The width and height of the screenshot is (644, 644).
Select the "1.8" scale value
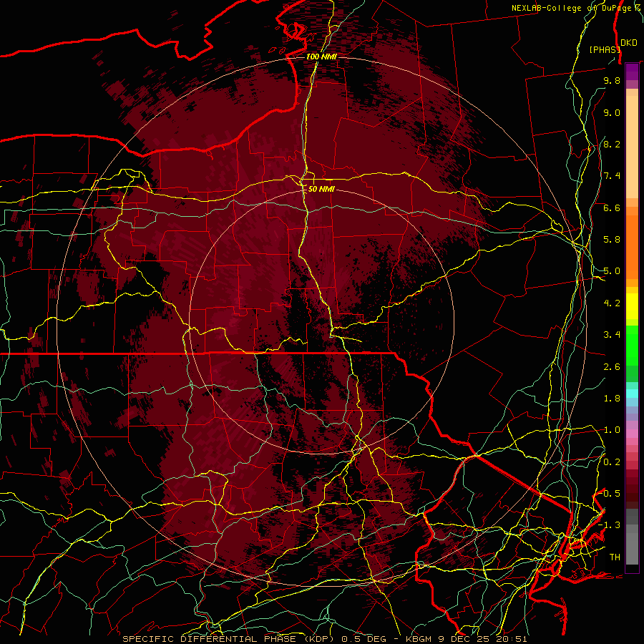612,399
